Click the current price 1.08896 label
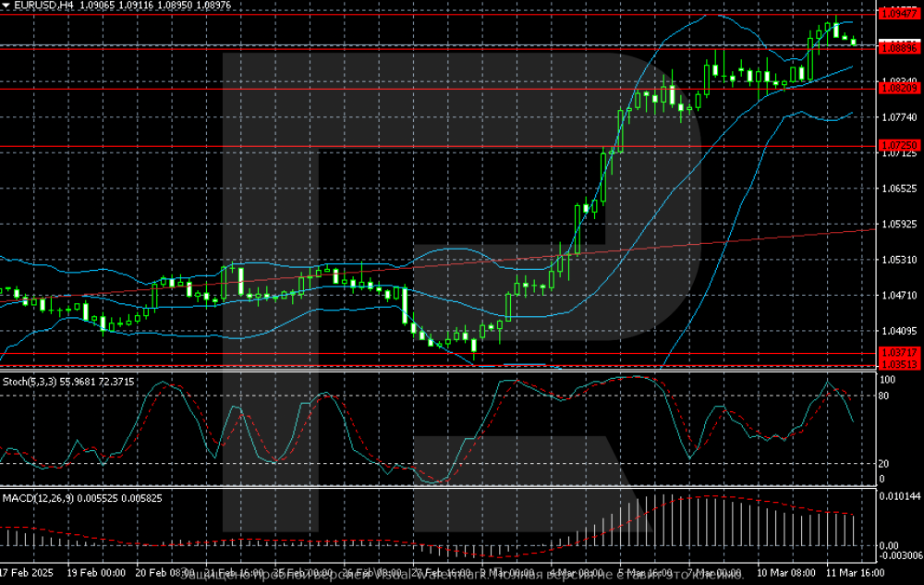924x585 pixels. (898, 46)
